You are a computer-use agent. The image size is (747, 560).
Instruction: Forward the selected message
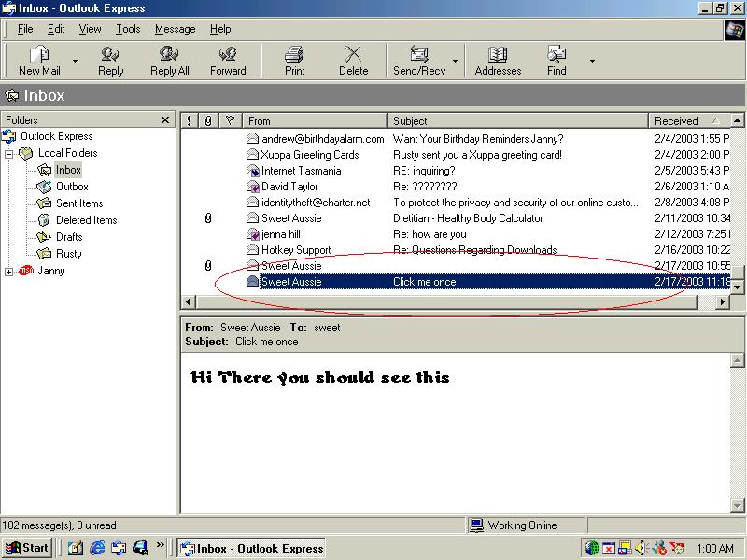point(228,55)
